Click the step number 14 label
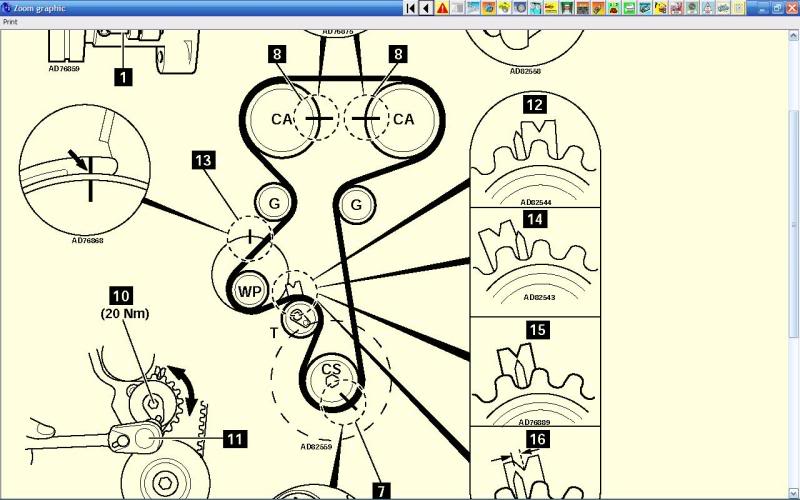 tap(535, 219)
